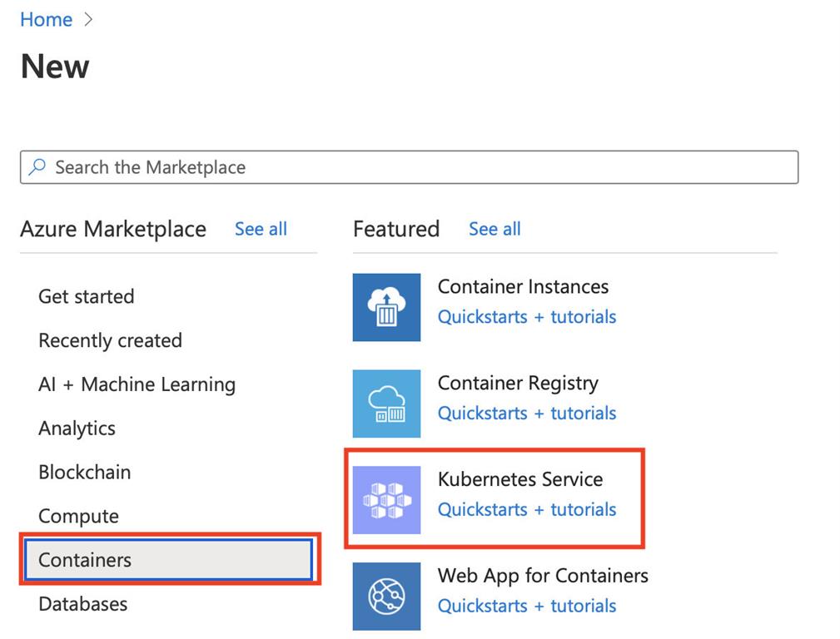This screenshot has width=840, height=639.
Task: Open See all for Featured
Action: click(495, 229)
